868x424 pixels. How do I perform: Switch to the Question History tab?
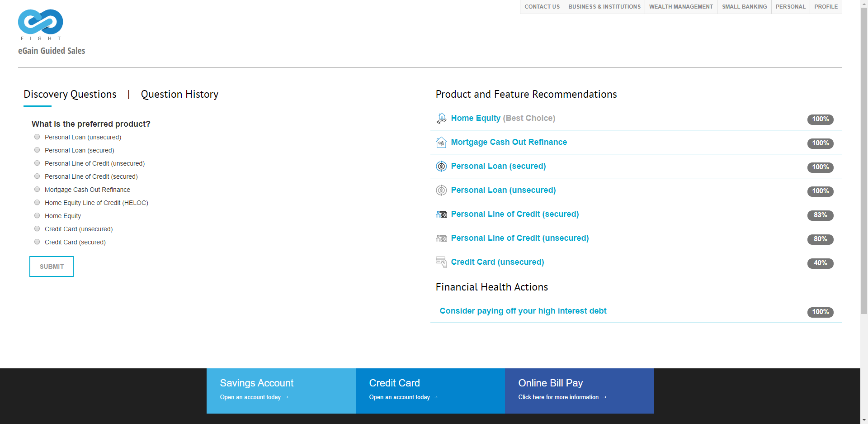coord(179,94)
